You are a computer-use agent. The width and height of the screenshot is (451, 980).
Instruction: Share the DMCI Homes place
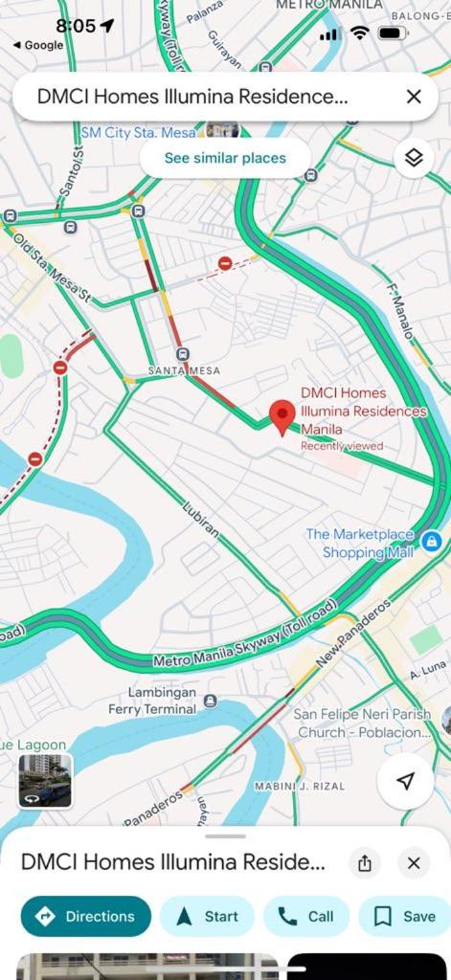[x=365, y=863]
